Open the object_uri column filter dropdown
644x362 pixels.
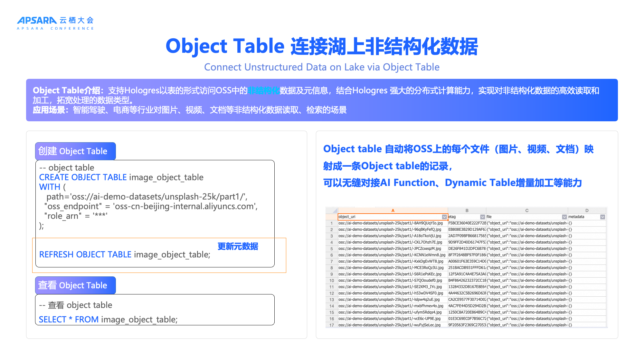pos(444,217)
